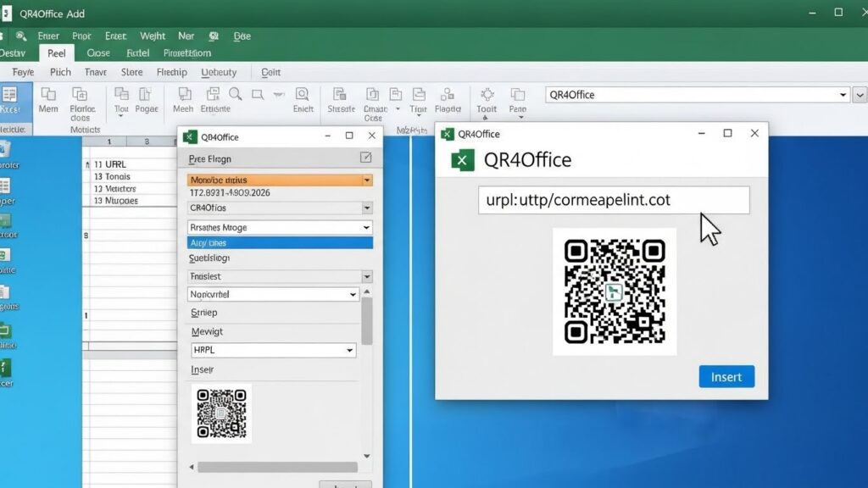
Task: Click the Meeh ribbon icon
Action: 182,96
